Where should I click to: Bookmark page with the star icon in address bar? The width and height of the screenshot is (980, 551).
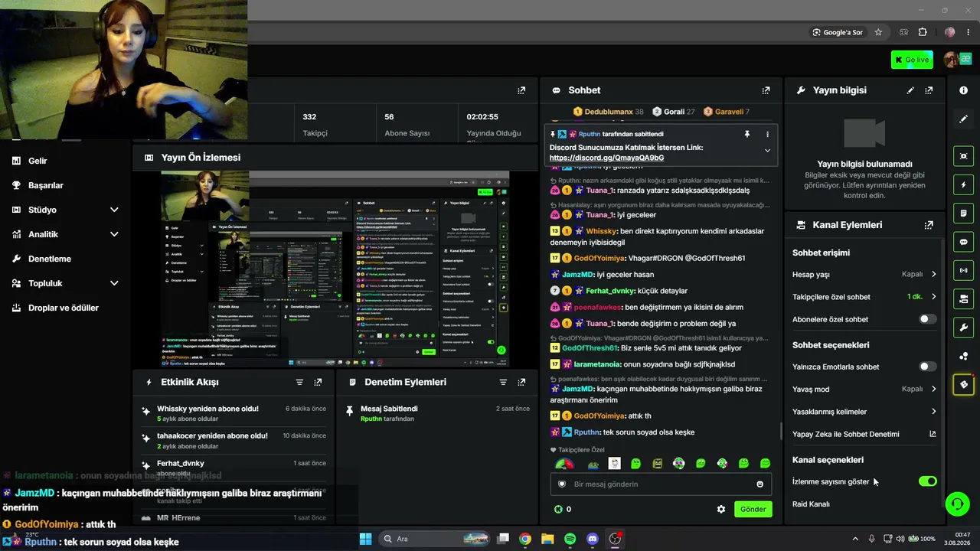[878, 32]
